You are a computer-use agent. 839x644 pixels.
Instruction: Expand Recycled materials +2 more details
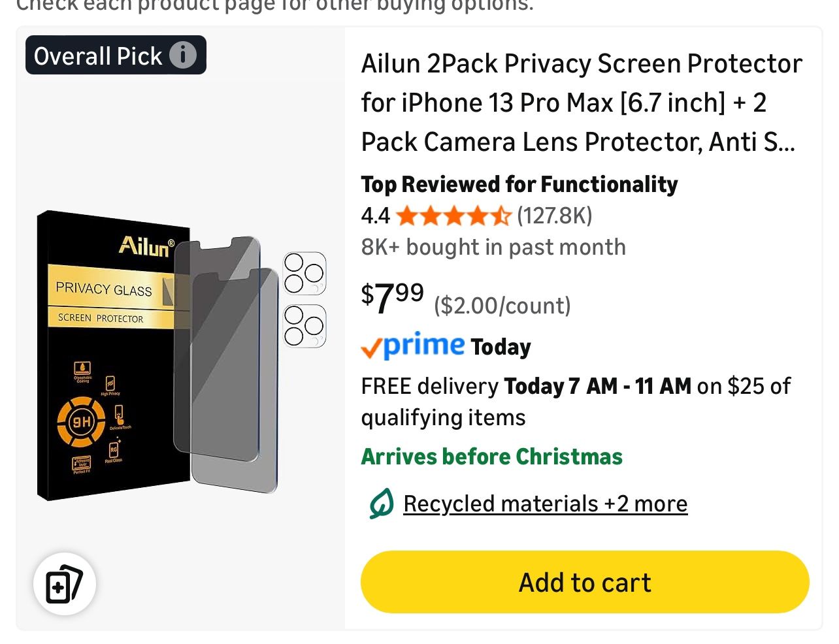tap(545, 504)
